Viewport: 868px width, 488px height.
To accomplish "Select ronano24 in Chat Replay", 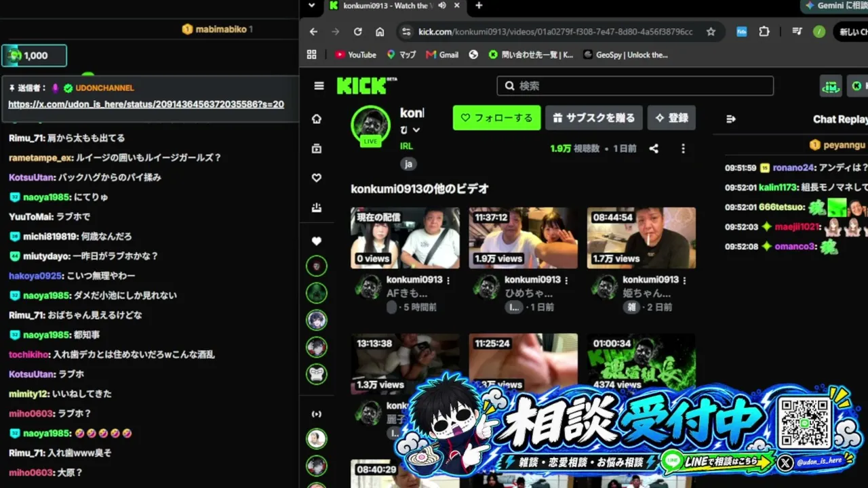I will [x=792, y=168].
